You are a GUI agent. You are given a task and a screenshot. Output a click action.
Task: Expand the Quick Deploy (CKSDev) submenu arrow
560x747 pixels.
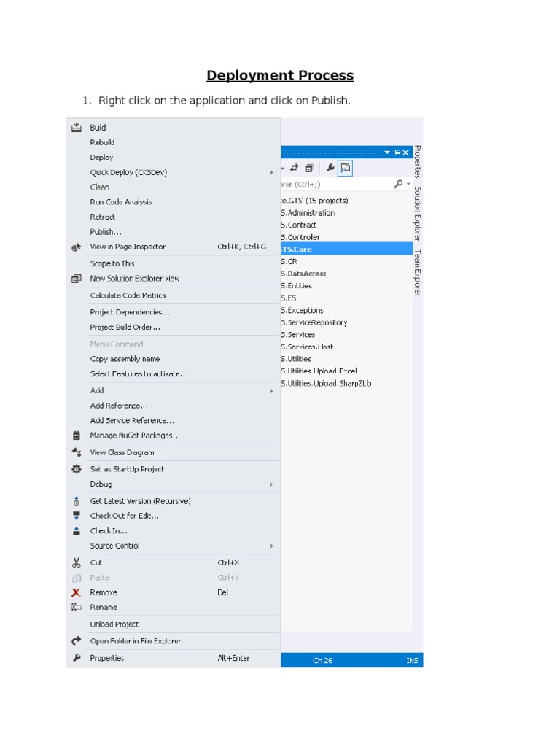271,173
